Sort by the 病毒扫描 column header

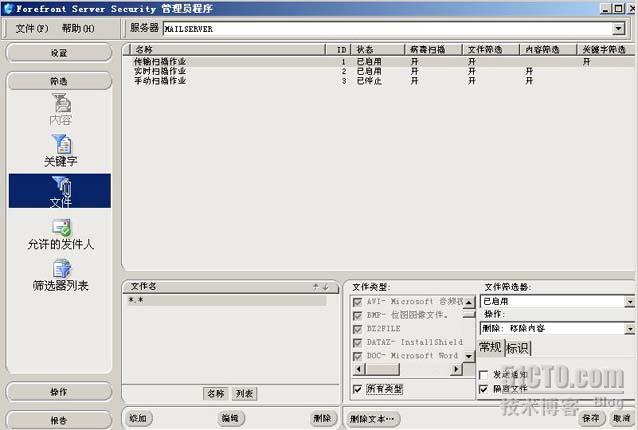tap(434, 50)
